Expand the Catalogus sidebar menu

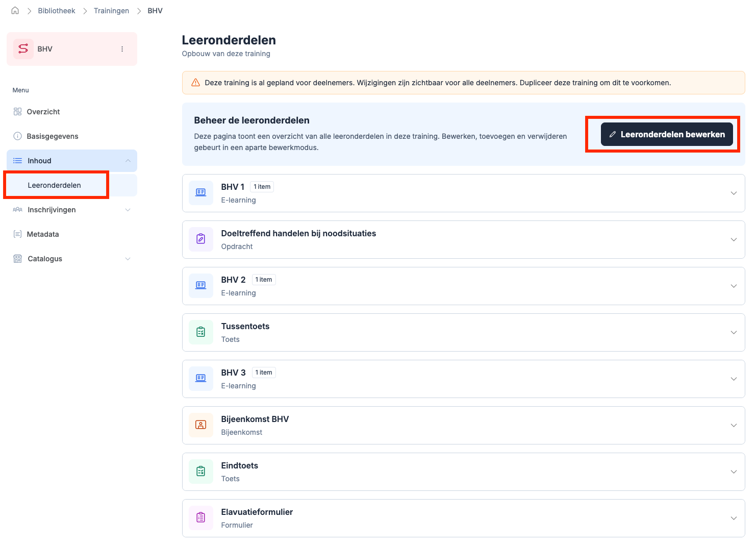(x=128, y=259)
